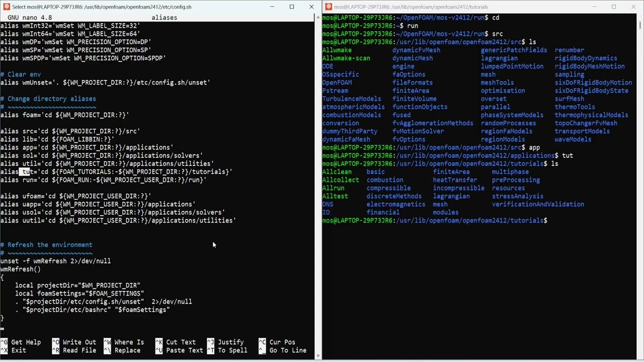Click the Go To Line shortcut
Screen dimensions: 644x362
click(x=282, y=350)
